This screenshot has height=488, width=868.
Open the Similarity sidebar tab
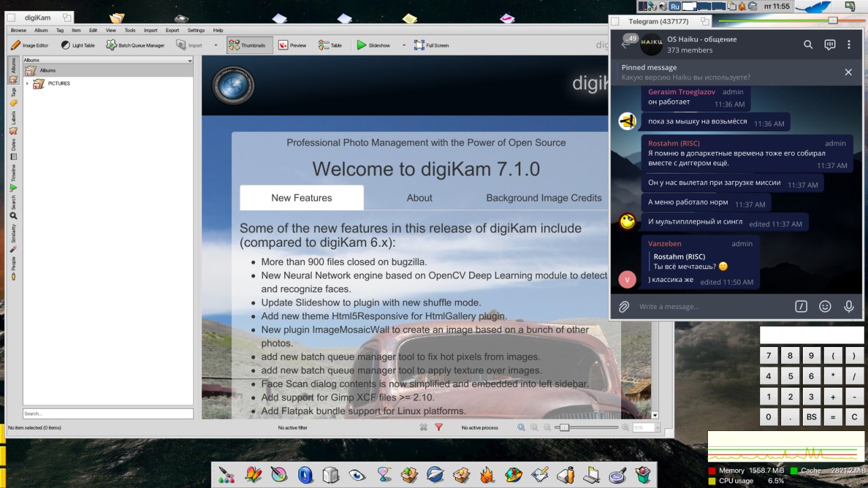[x=13, y=237]
